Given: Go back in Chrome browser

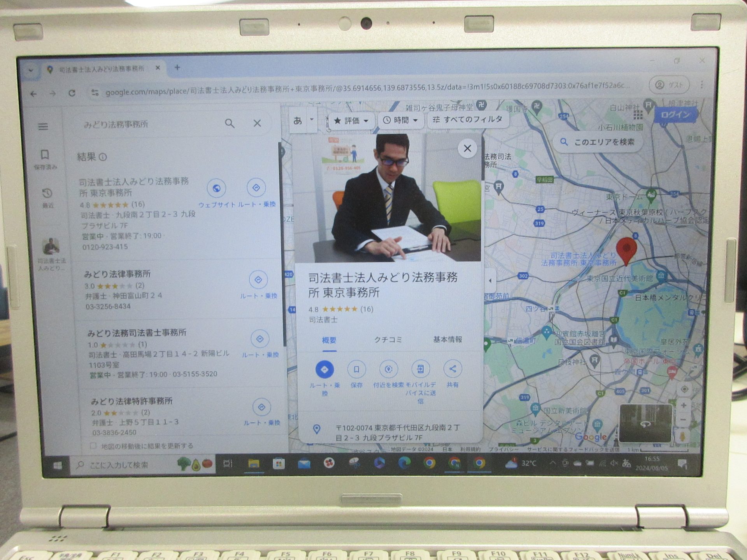Looking at the screenshot, I should coord(34,94).
